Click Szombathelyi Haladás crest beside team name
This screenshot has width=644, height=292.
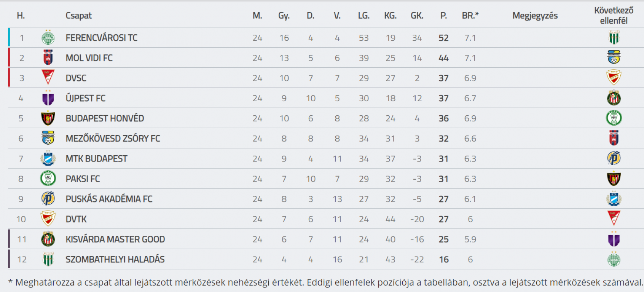(x=48, y=259)
